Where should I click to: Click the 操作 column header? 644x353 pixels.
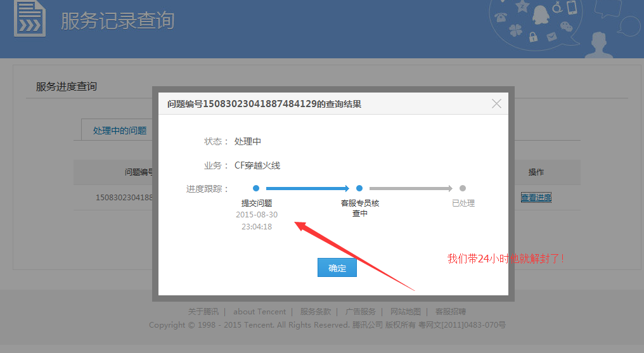point(536,172)
